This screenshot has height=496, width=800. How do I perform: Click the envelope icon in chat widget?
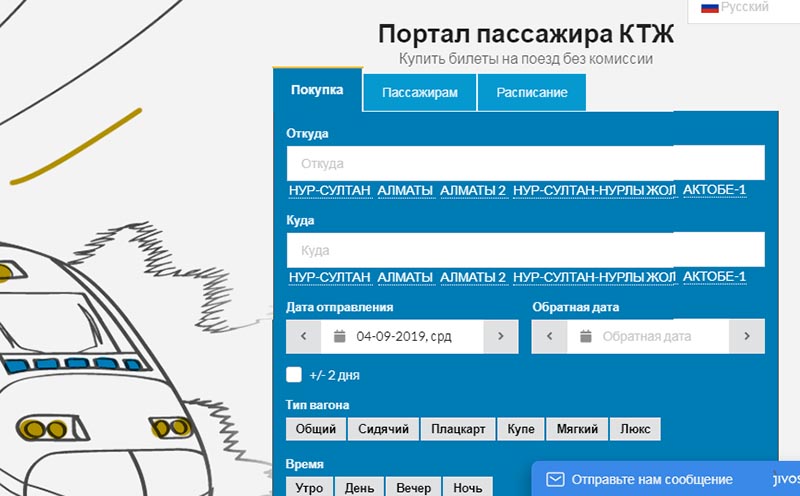pyautogui.click(x=555, y=480)
